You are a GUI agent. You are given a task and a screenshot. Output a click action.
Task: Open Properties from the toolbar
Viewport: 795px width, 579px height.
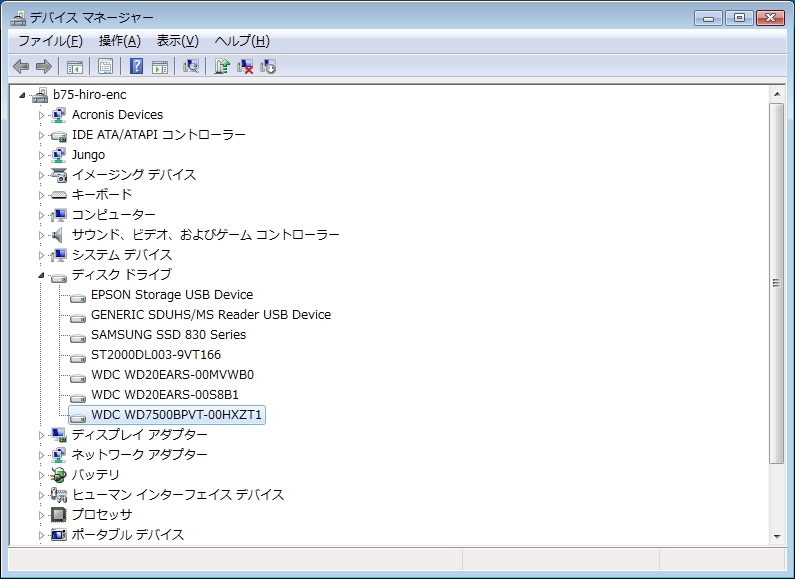click(105, 66)
